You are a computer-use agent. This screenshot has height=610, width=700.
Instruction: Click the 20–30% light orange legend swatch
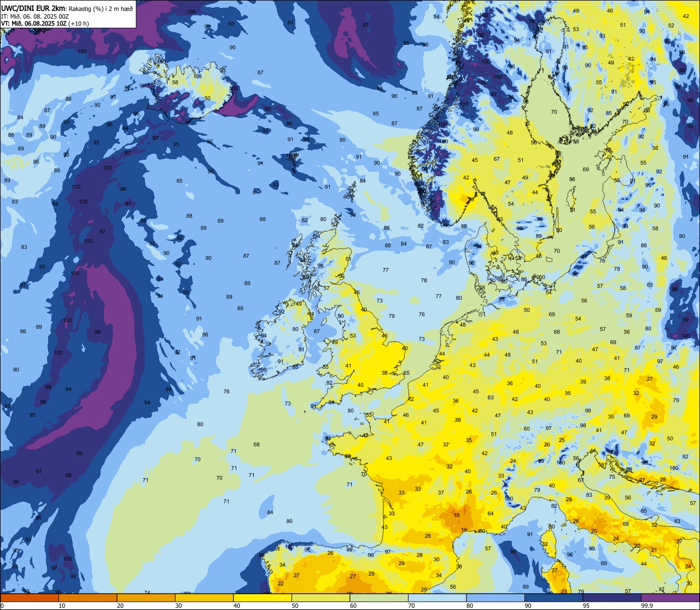pyautogui.click(x=146, y=597)
